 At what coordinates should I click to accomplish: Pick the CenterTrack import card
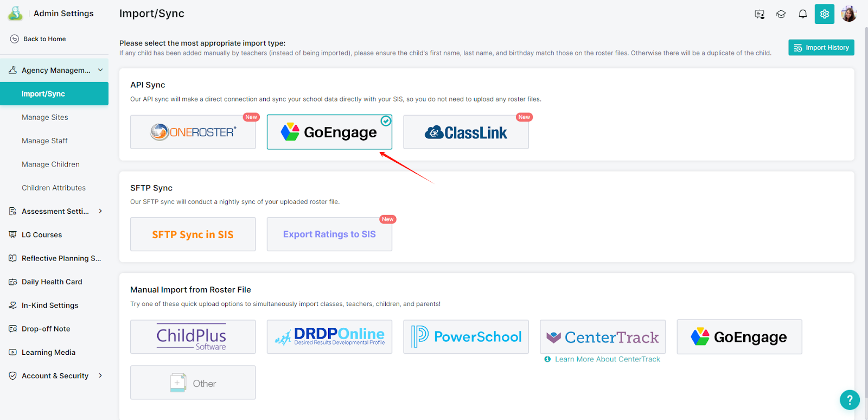(x=603, y=337)
